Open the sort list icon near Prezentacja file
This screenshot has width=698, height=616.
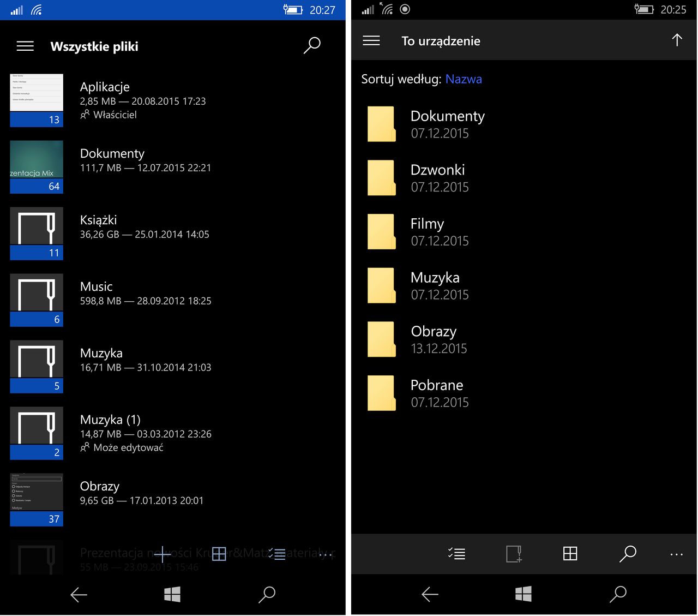(x=278, y=554)
